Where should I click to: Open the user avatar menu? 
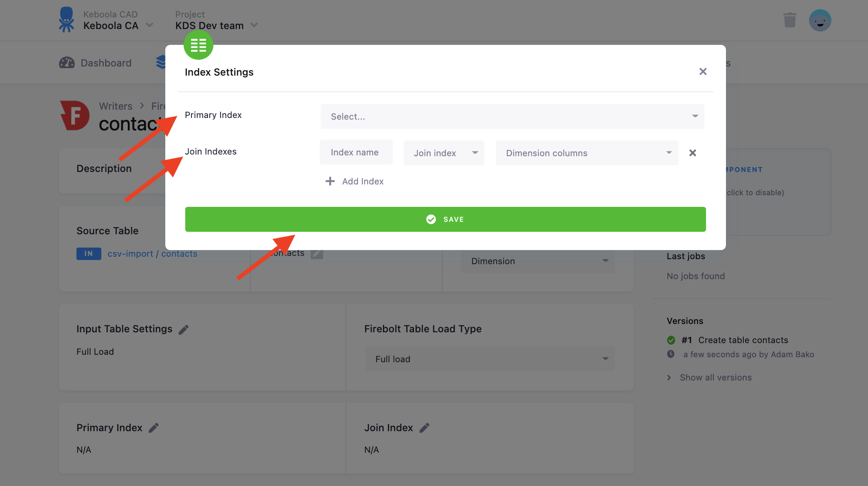coord(820,20)
